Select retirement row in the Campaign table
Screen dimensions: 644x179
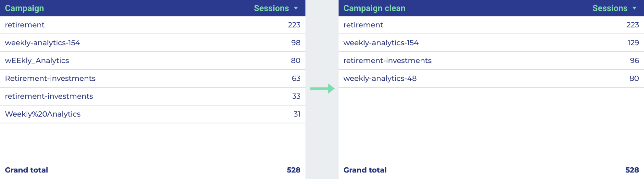pyautogui.click(x=153, y=25)
